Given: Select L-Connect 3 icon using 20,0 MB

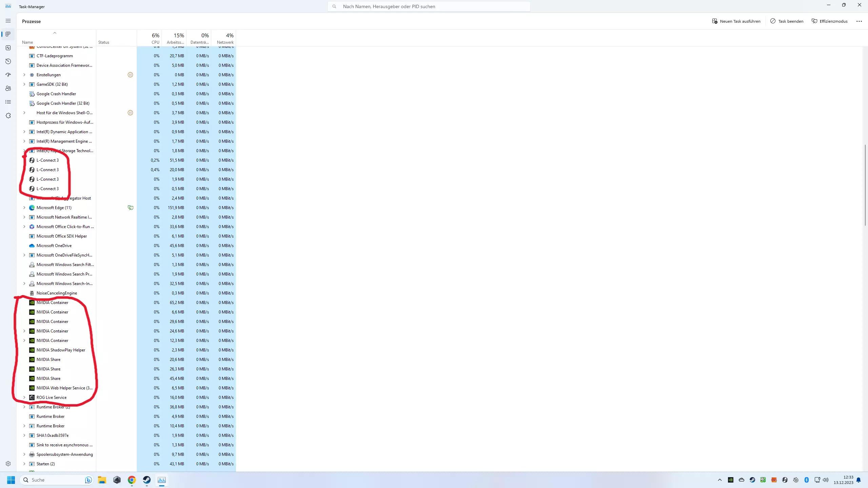Looking at the screenshot, I should (32, 170).
